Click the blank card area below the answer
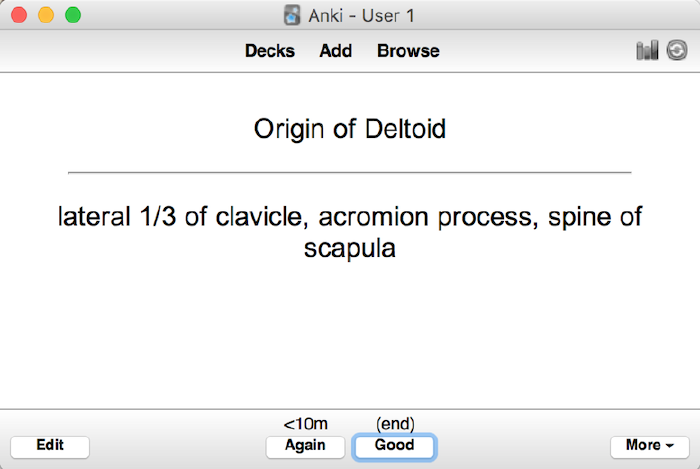 349,330
